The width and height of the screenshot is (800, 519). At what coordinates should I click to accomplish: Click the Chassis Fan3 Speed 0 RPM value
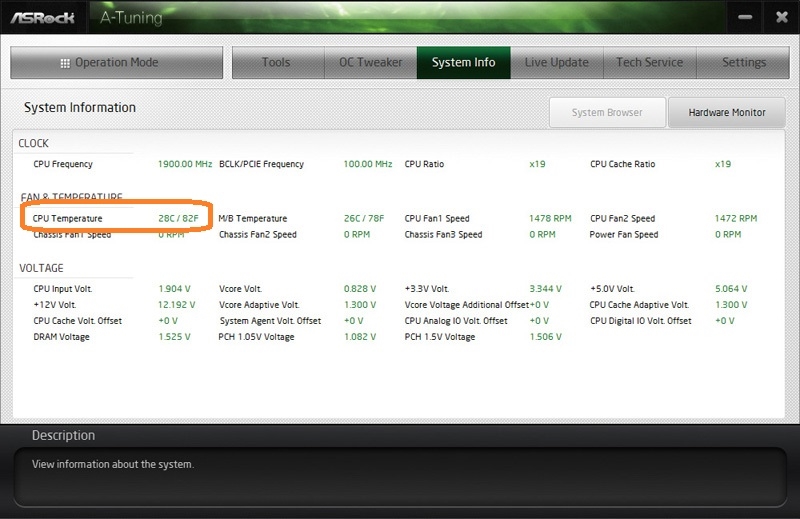pos(542,234)
